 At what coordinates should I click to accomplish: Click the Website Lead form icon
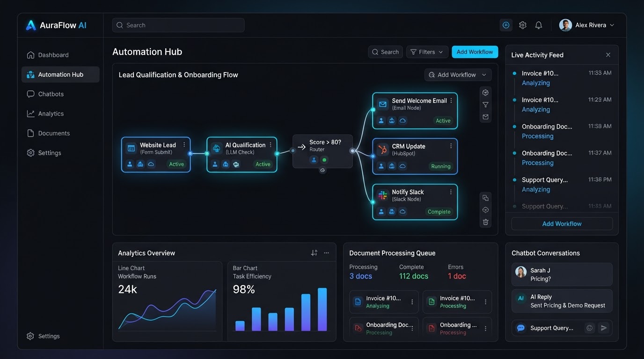131,148
